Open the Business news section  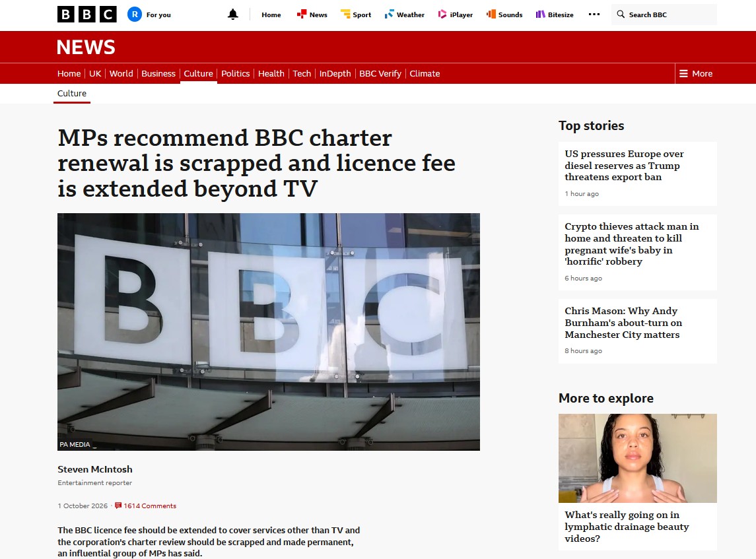coord(158,74)
